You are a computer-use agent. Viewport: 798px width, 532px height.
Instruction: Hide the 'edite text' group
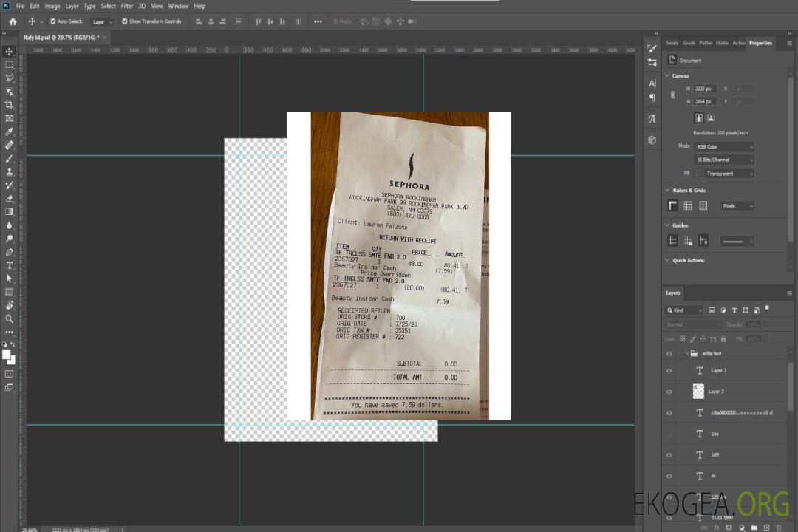coord(669,354)
